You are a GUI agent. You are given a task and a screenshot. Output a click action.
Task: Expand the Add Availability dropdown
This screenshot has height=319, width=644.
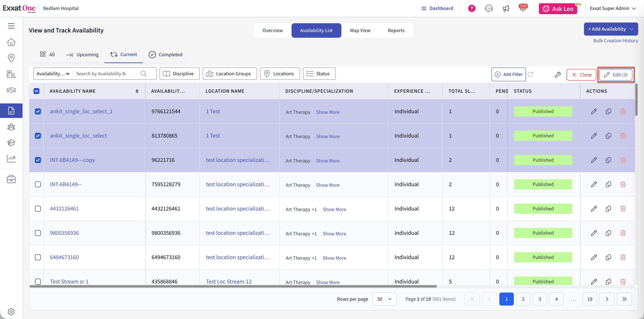(x=632, y=29)
